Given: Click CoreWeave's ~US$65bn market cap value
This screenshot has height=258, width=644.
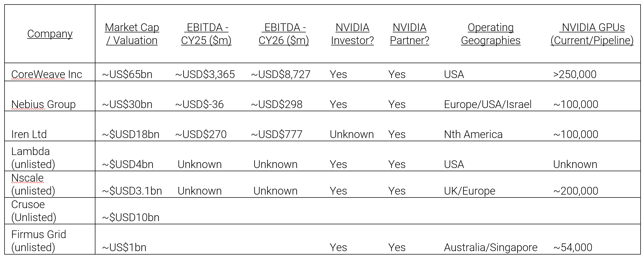Looking at the screenshot, I should pos(127,74).
